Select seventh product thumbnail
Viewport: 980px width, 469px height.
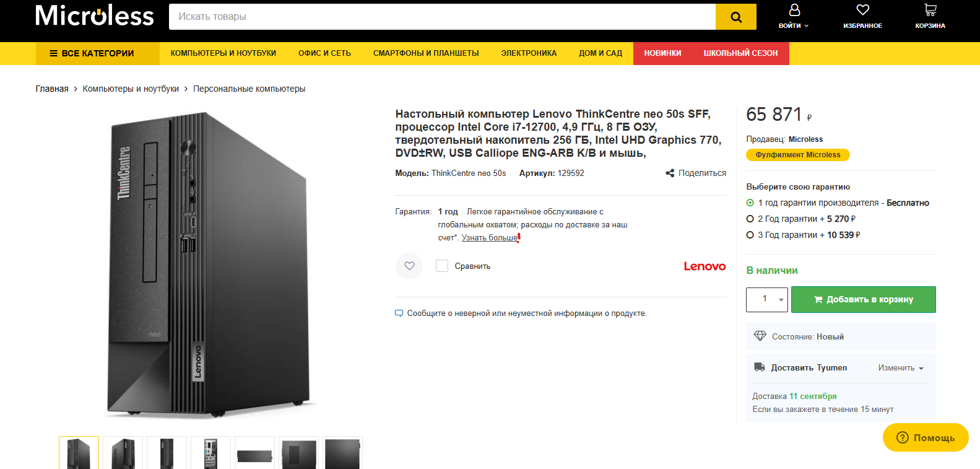coord(342,453)
